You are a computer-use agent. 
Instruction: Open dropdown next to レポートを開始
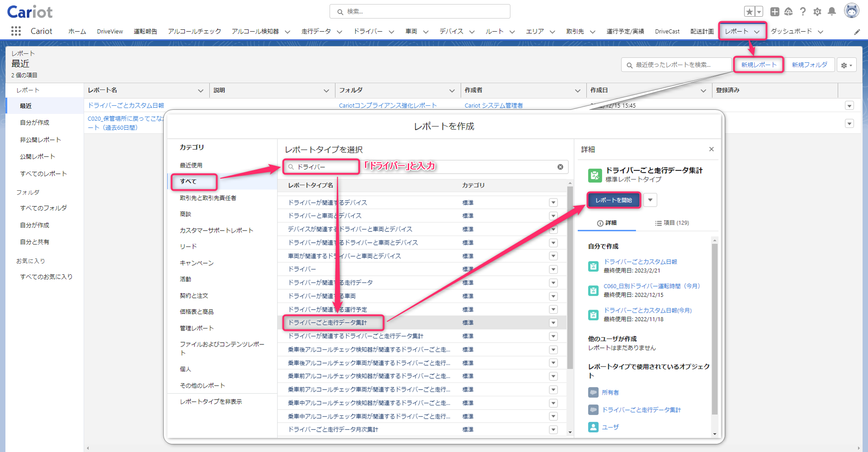pos(650,200)
